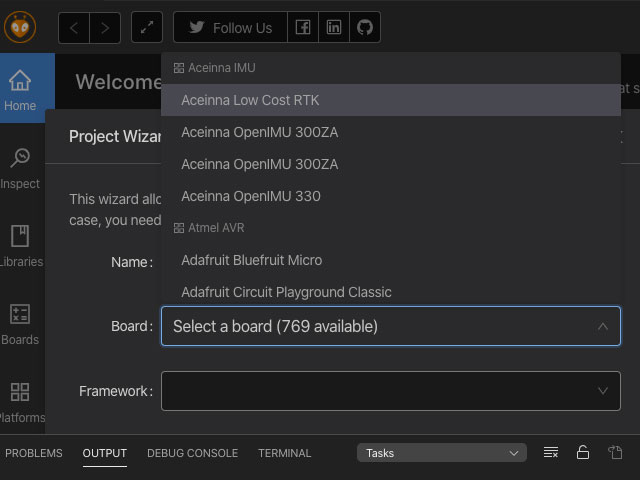Screen dimensions: 640x480
Task: Open the LinkedIn link icon
Action: coord(334,27)
